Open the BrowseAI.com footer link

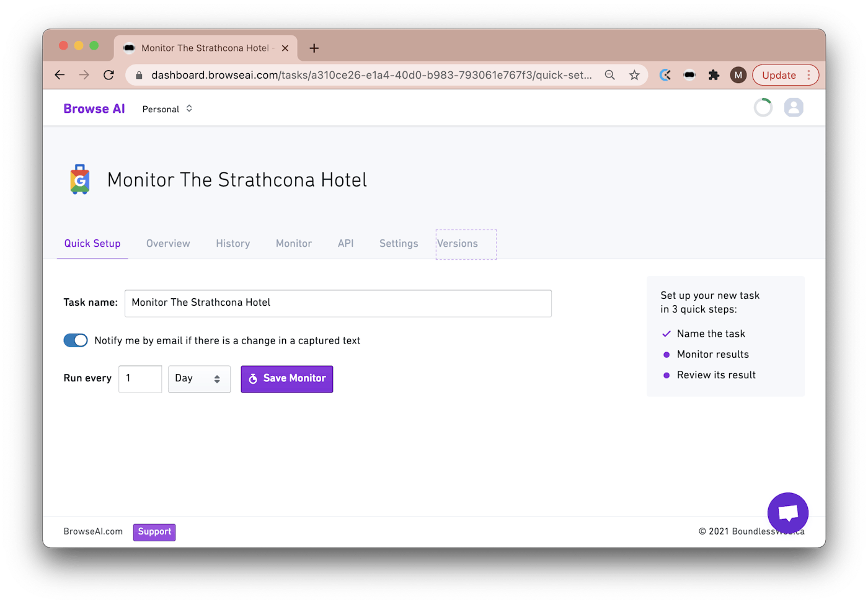click(93, 531)
